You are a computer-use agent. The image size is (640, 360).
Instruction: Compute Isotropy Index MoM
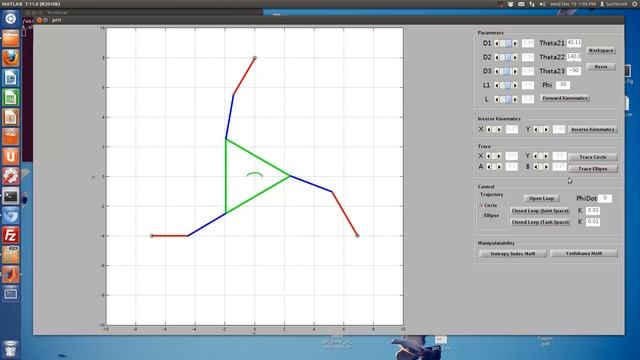pyautogui.click(x=513, y=254)
